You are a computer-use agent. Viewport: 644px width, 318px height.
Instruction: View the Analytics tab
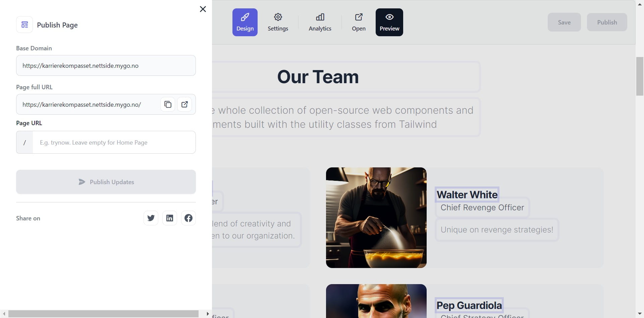tap(320, 22)
